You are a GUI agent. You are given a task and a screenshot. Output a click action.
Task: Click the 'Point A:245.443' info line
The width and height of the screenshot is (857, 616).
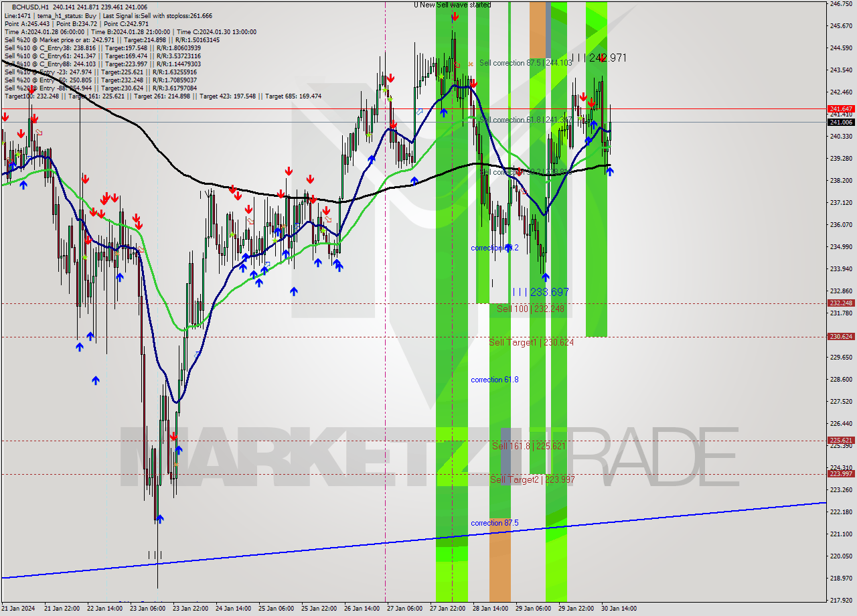coord(76,23)
